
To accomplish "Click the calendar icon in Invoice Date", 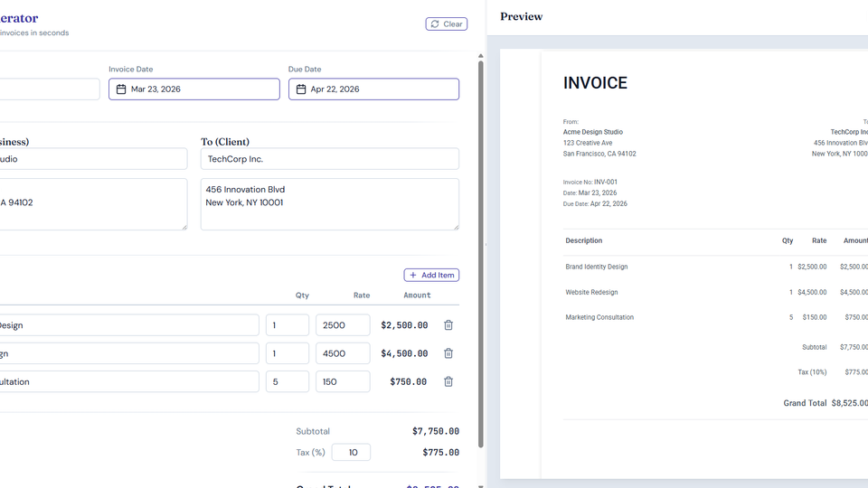I will tap(121, 89).
